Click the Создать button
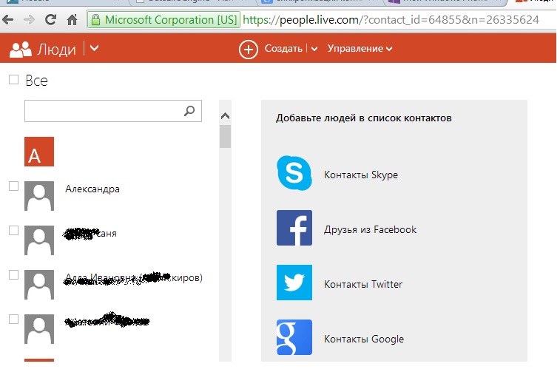The image size is (560, 392). coord(283,49)
